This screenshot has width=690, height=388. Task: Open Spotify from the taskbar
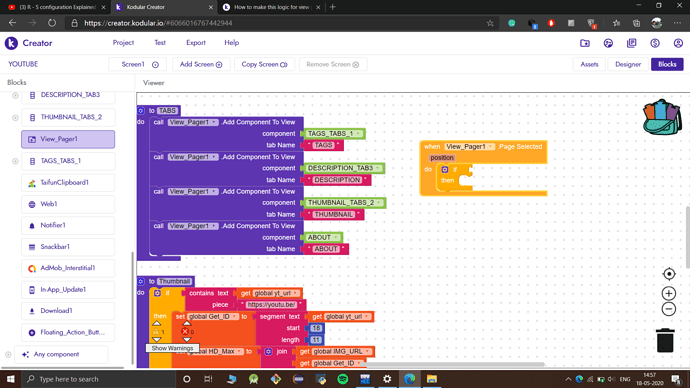[343, 379]
